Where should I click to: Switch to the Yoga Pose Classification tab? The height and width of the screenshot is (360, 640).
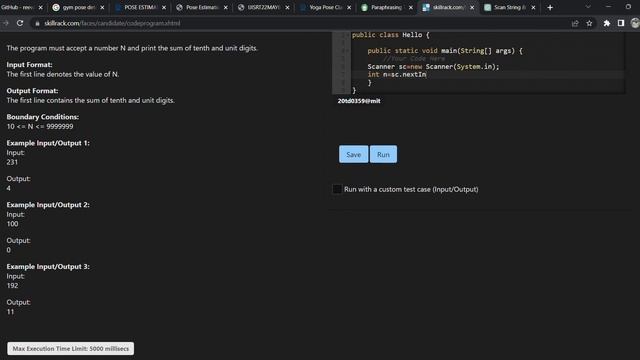point(325,7)
